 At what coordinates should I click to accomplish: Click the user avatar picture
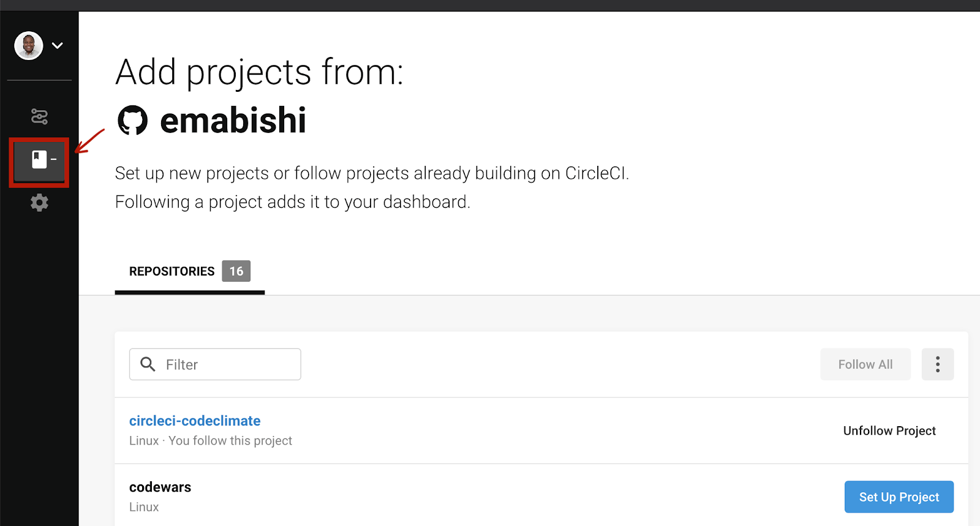click(29, 45)
